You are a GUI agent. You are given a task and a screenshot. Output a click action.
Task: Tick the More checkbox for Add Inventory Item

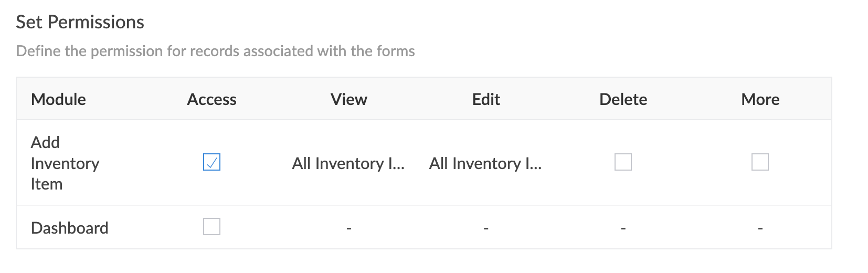[x=760, y=162]
